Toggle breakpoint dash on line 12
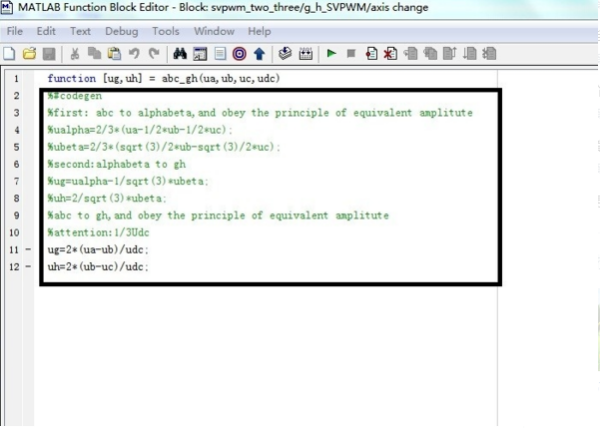The image size is (600, 428). click(x=28, y=267)
